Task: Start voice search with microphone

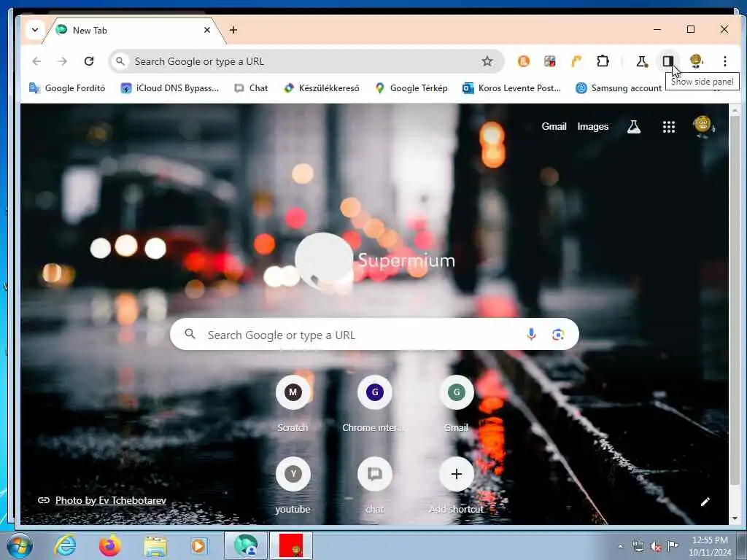Action: [x=531, y=334]
